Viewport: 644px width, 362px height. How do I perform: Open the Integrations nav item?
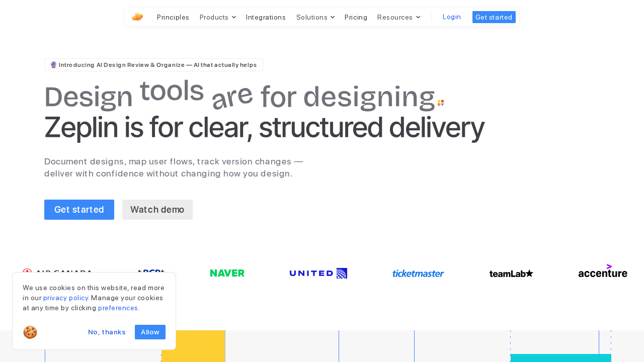[266, 17]
